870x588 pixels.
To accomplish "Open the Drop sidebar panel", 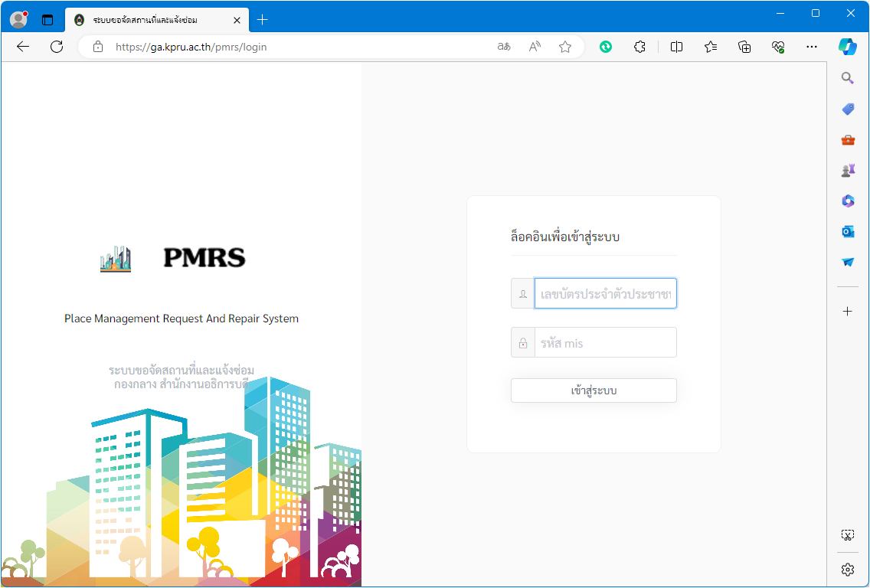I will pos(847,262).
